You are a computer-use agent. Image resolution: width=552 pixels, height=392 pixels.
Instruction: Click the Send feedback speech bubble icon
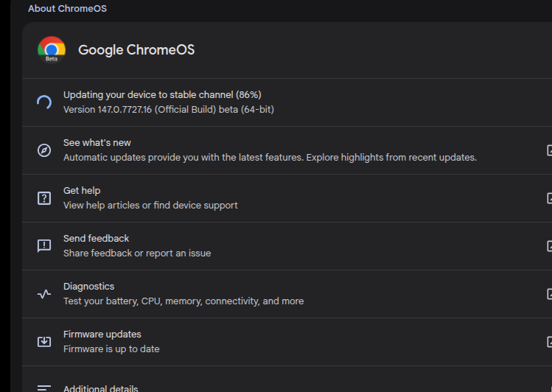[44, 246]
